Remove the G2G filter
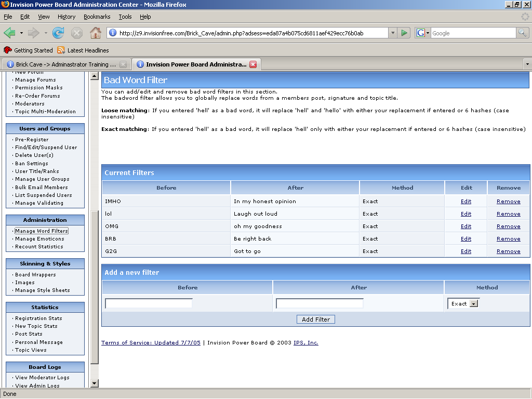The image size is (532, 399). 508,251
